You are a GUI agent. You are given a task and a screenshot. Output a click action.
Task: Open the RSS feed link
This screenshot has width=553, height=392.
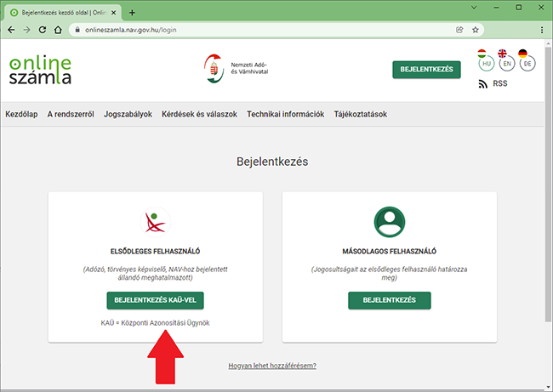point(493,83)
